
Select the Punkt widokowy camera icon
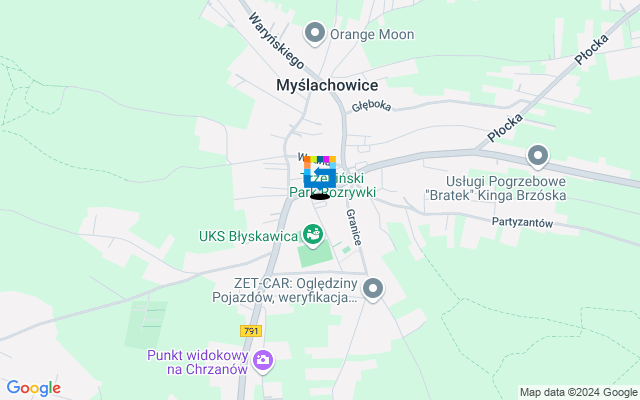[262, 361]
